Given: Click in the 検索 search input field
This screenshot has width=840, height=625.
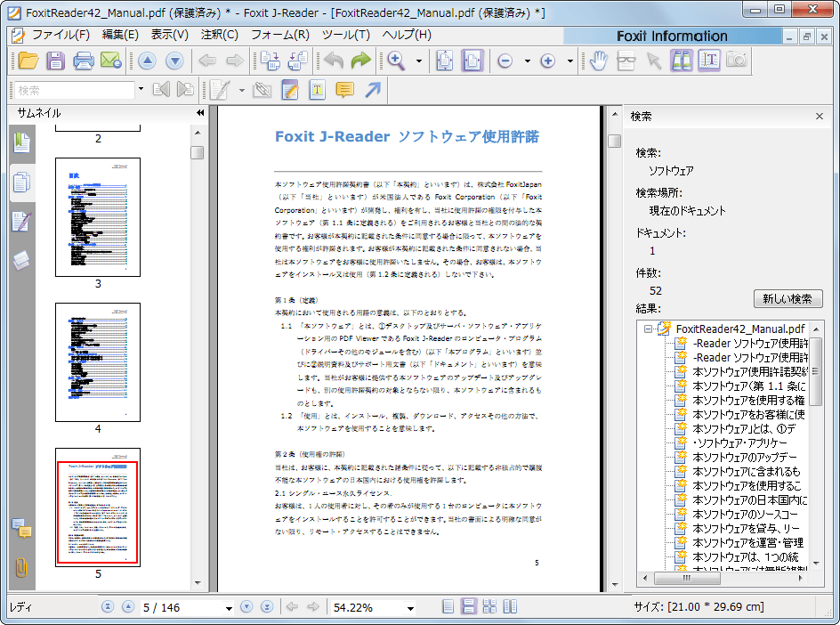Looking at the screenshot, I should [x=75, y=90].
